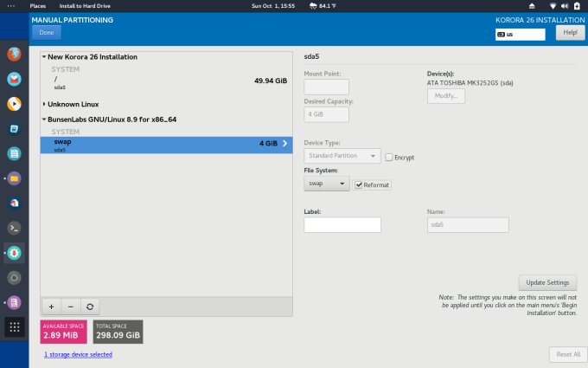The height and width of the screenshot is (368, 588).
Task: Open Install to Hard Drive app menu
Action: 85,6
